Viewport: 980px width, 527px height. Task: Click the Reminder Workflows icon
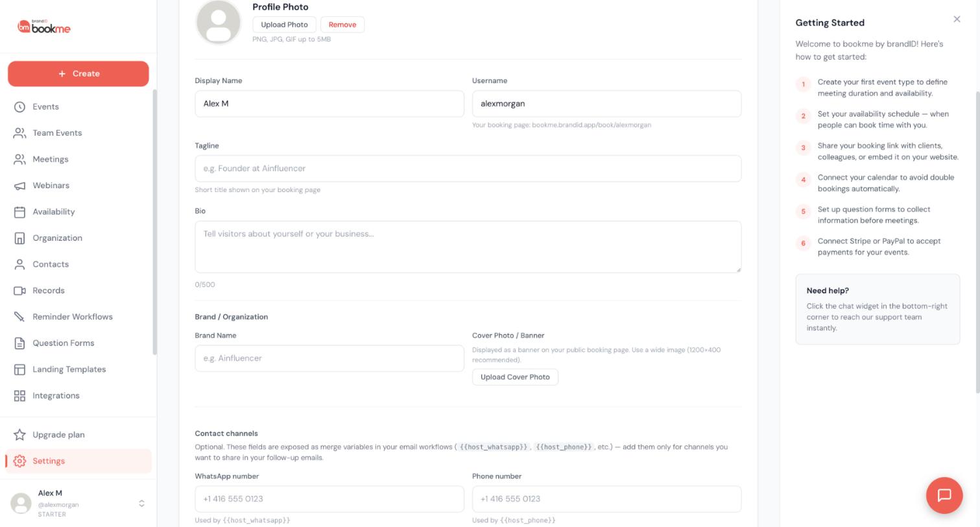(19, 317)
